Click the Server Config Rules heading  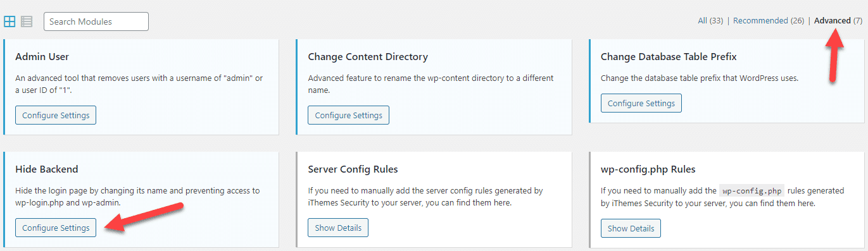(353, 169)
